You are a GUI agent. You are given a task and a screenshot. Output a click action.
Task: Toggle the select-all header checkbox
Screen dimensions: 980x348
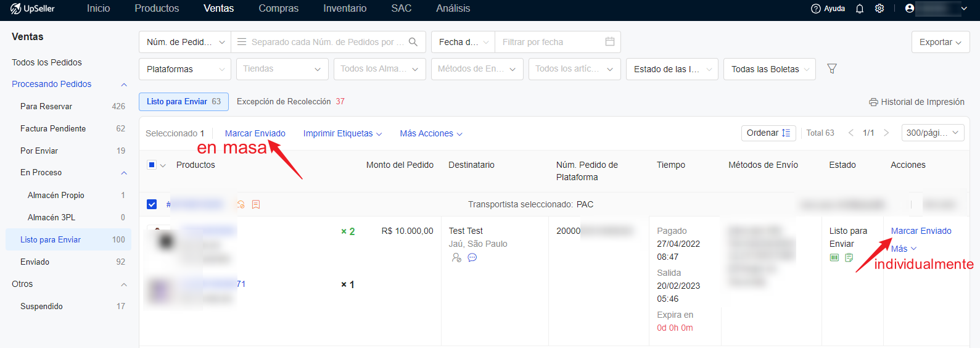[x=152, y=165]
